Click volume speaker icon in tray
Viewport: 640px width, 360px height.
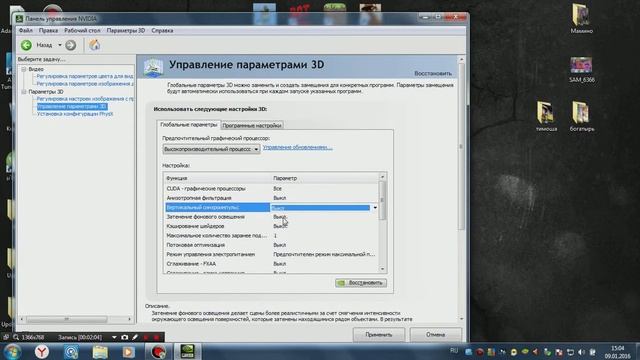(582, 352)
